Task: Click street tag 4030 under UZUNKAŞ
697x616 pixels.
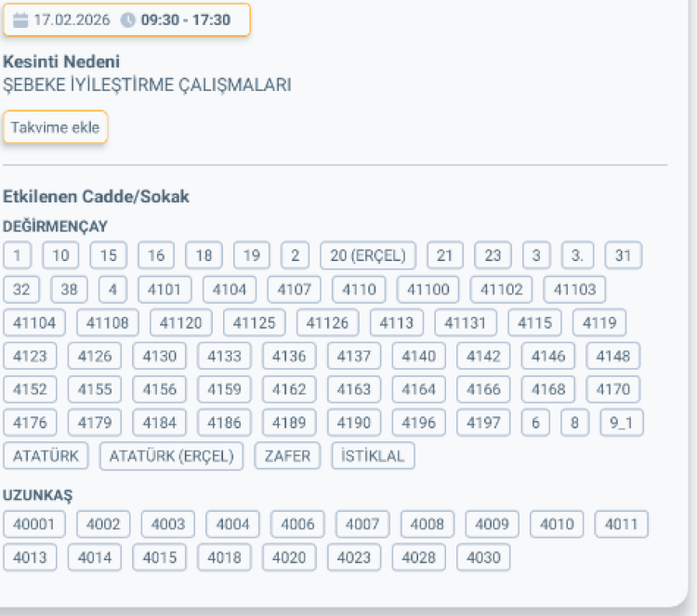Action: tap(483, 558)
